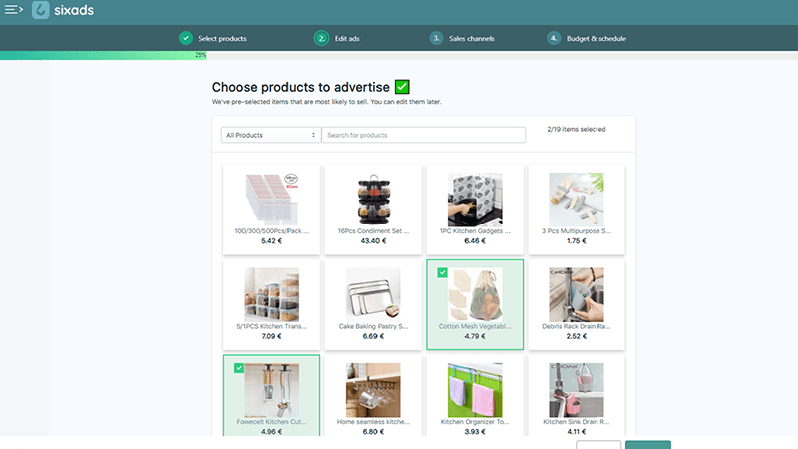Click the 7.09 € price text
Screen dimensions: 798x449
(x=271, y=336)
